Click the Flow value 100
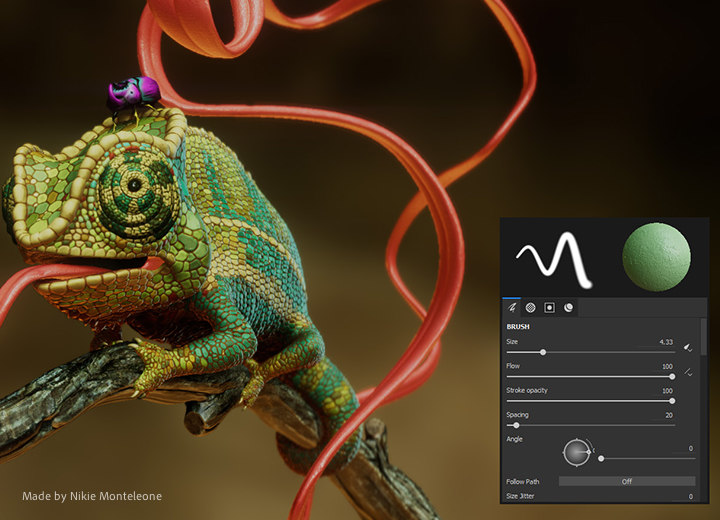The width and height of the screenshot is (720, 520). [x=667, y=366]
